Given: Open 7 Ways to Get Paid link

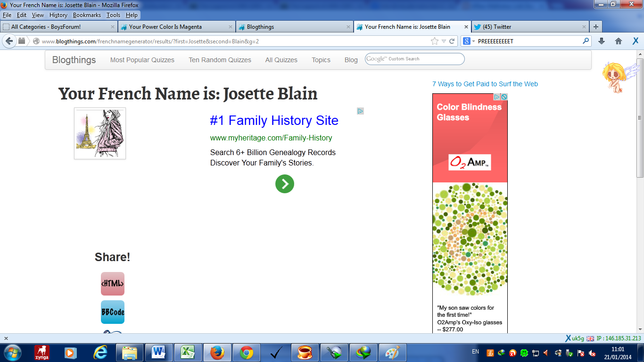Looking at the screenshot, I should click(485, 84).
